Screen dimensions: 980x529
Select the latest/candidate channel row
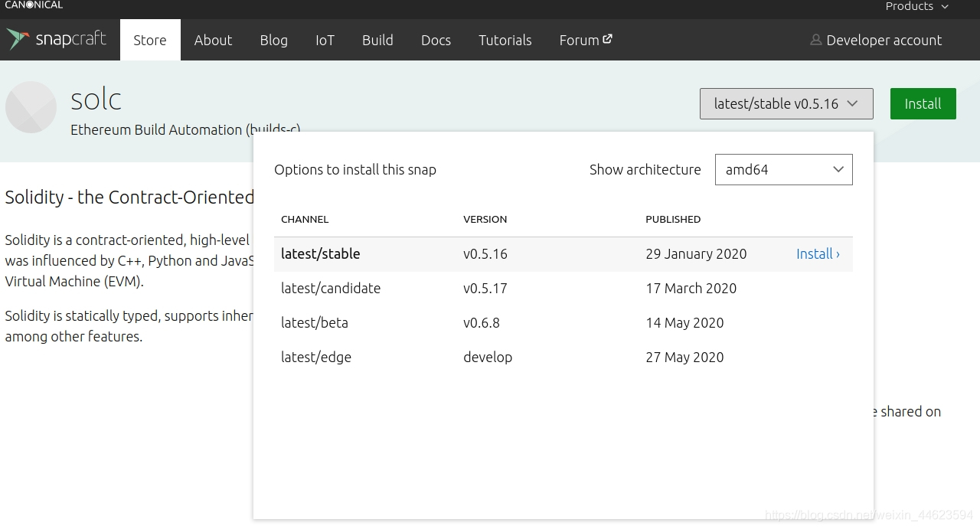coord(563,289)
